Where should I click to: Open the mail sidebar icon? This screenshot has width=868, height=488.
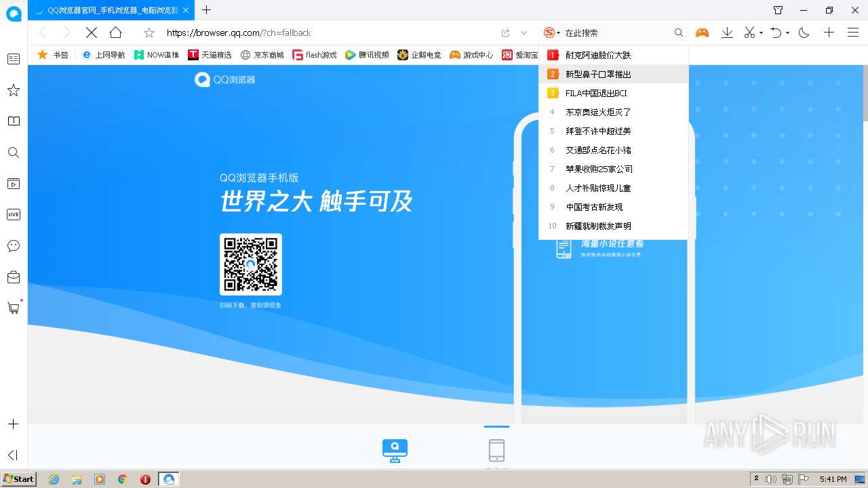click(13, 277)
